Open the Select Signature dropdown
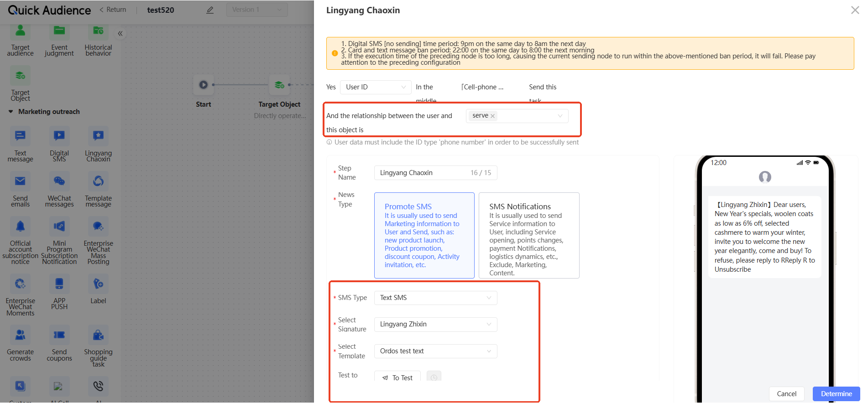The width and height of the screenshot is (868, 403). click(435, 324)
